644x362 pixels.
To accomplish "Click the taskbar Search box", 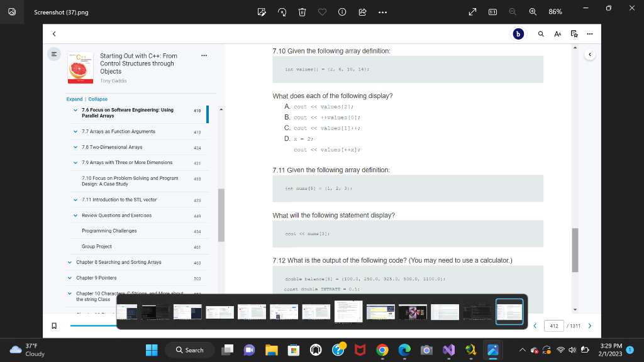I will 190,350.
